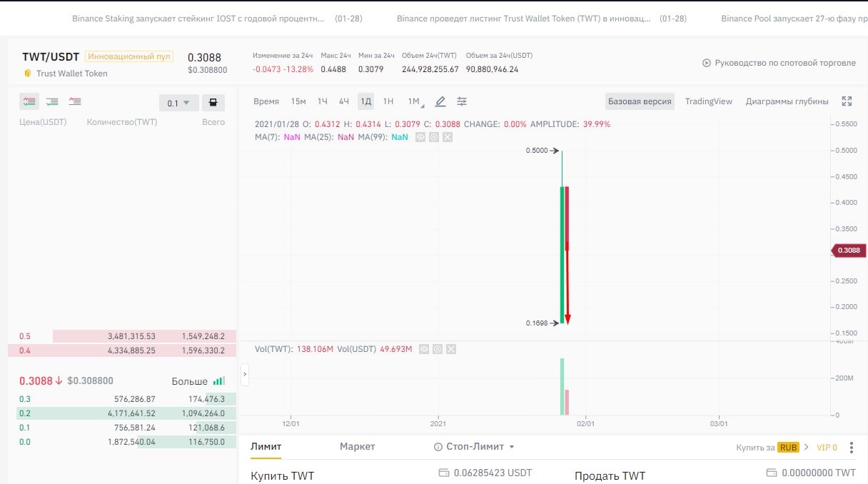Image resolution: width=868 pixels, height=484 pixels.
Task: Click the RUB currency badge
Action: pyautogui.click(x=789, y=448)
